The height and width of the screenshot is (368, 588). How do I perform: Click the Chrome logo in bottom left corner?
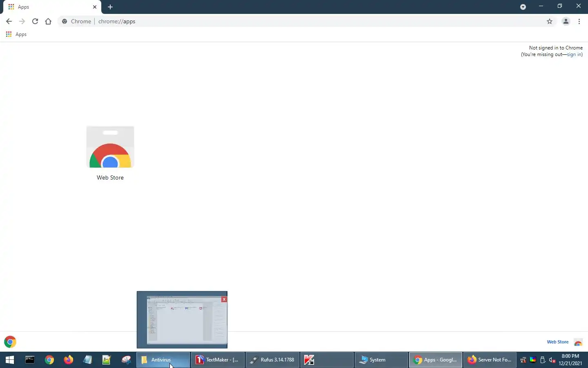coord(10,342)
